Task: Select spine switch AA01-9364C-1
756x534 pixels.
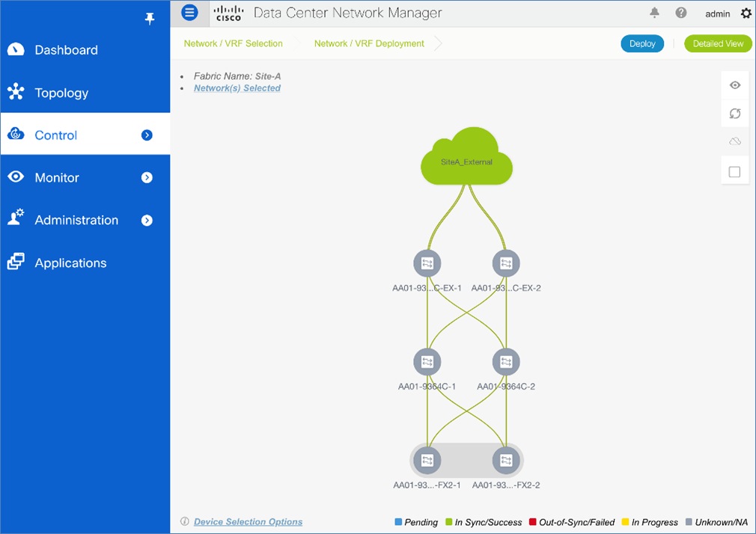Action: [427, 362]
